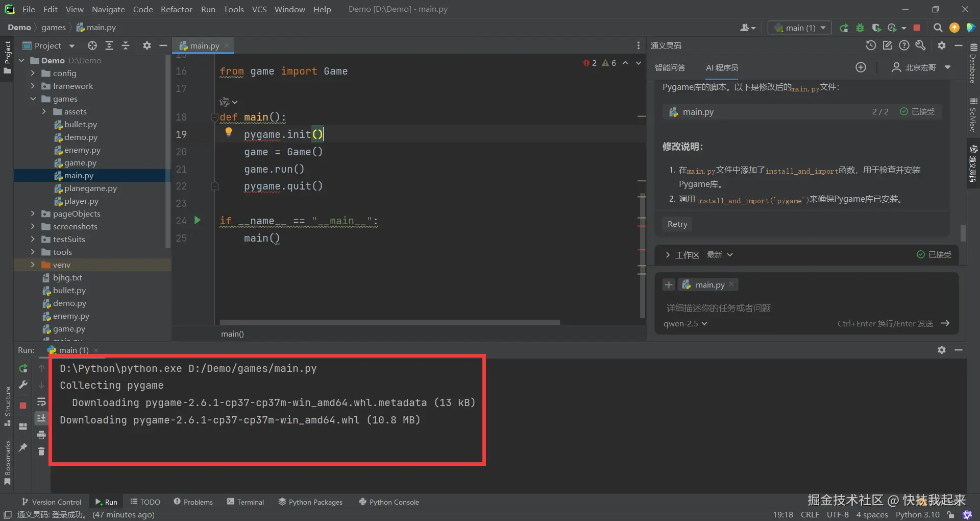Go to next highlighted error arrow
980x521 pixels.
click(638, 63)
